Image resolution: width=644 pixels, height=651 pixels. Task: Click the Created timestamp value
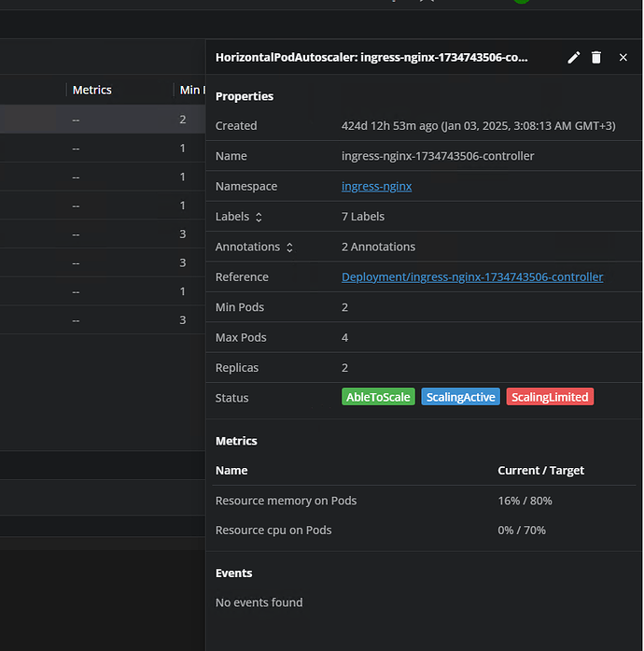[x=478, y=126]
